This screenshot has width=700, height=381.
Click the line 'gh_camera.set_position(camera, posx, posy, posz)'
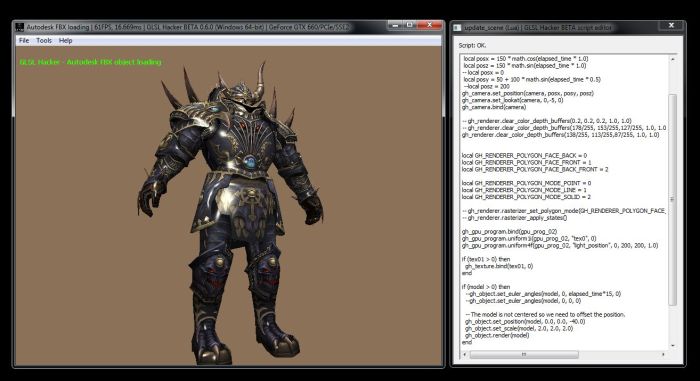point(528,93)
